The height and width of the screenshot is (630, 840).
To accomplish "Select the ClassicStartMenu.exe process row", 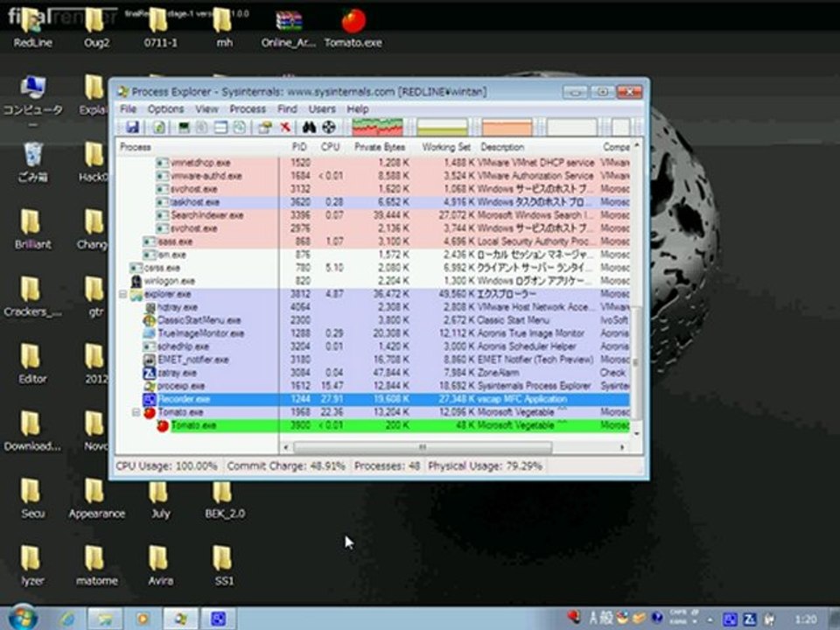I will pyautogui.click(x=373, y=320).
